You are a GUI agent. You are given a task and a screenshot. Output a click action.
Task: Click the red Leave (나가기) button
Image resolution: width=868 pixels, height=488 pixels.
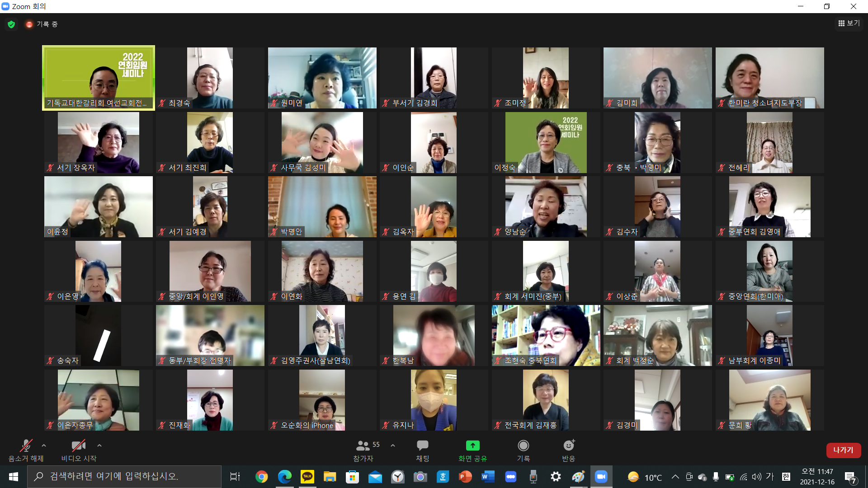coord(843,450)
